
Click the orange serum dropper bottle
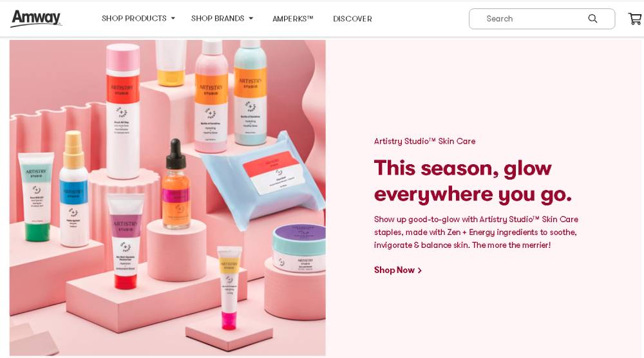pos(176,184)
